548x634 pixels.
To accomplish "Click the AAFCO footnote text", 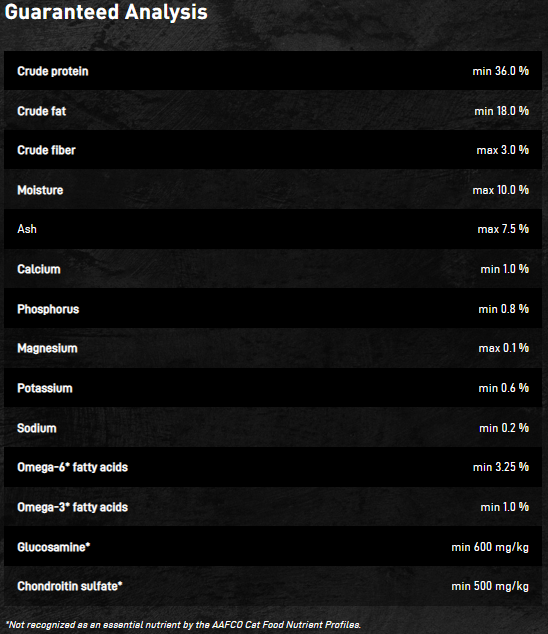I will tap(183, 625).
